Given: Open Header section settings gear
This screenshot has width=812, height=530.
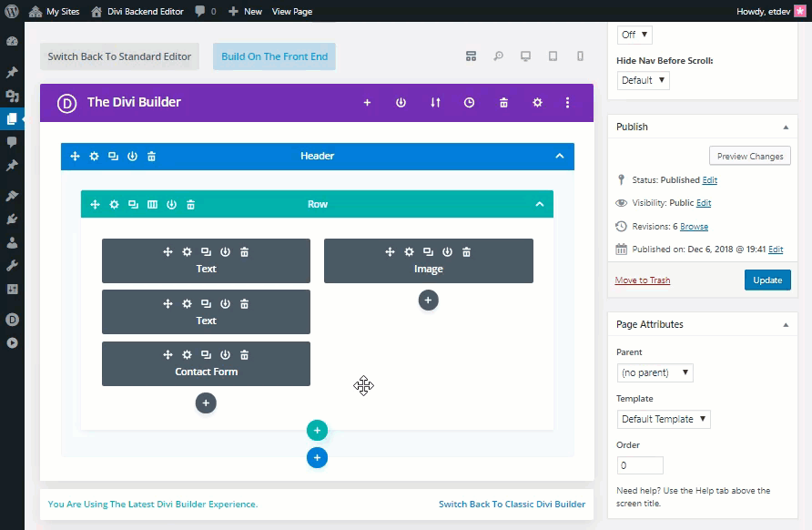Looking at the screenshot, I should (x=94, y=156).
